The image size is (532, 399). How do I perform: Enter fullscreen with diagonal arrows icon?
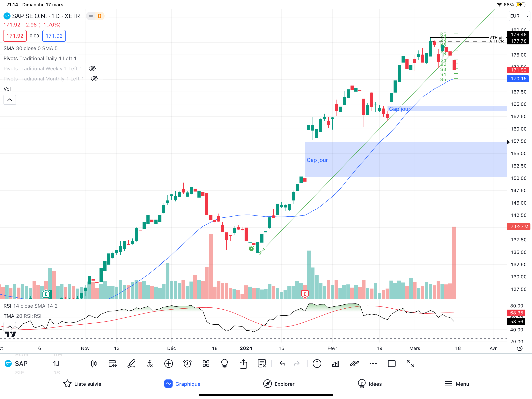[410, 364]
